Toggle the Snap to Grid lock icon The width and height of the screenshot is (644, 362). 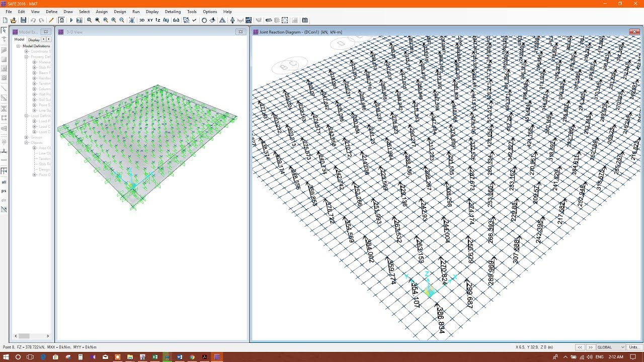coord(62,20)
